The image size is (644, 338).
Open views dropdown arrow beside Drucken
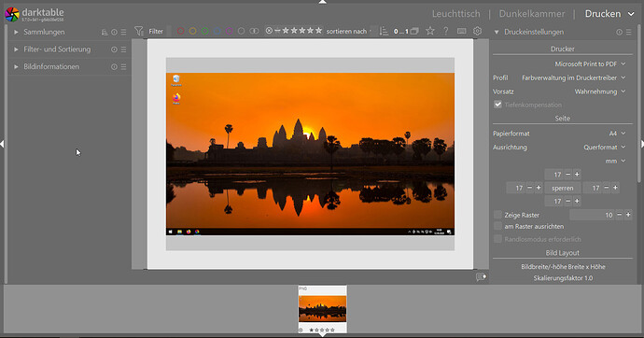[631, 14]
